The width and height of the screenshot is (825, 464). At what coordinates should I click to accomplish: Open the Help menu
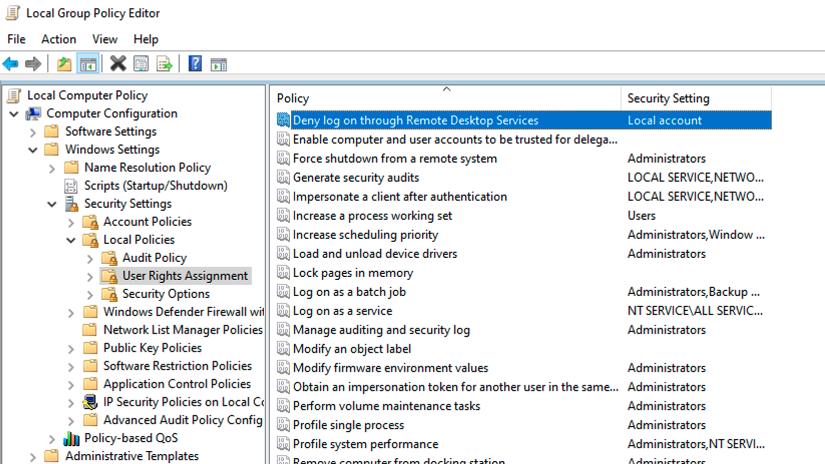tap(146, 39)
